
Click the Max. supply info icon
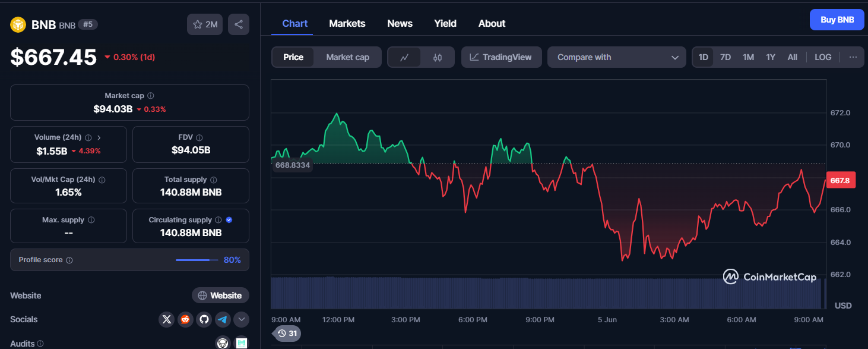[91, 220]
